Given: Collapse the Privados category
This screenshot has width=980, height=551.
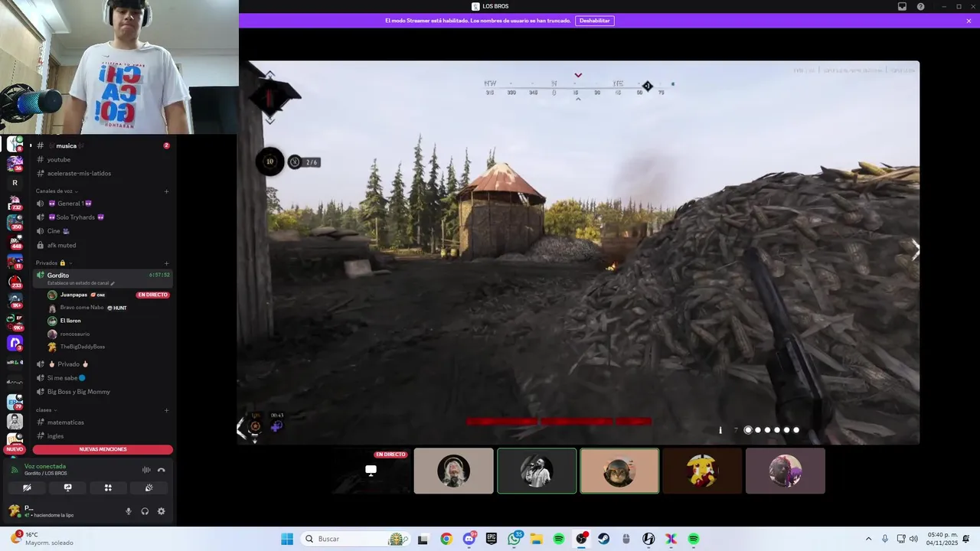Looking at the screenshot, I should [54, 262].
